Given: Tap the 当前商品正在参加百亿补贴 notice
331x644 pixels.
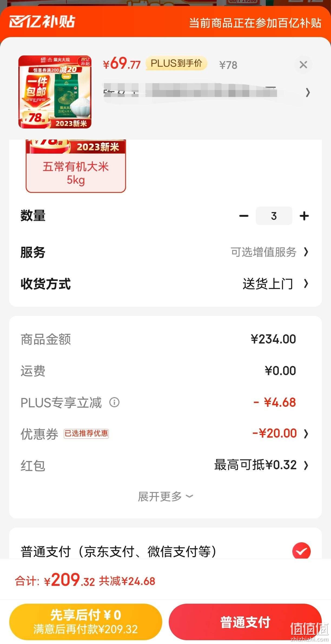Looking at the screenshot, I should tap(255, 23).
